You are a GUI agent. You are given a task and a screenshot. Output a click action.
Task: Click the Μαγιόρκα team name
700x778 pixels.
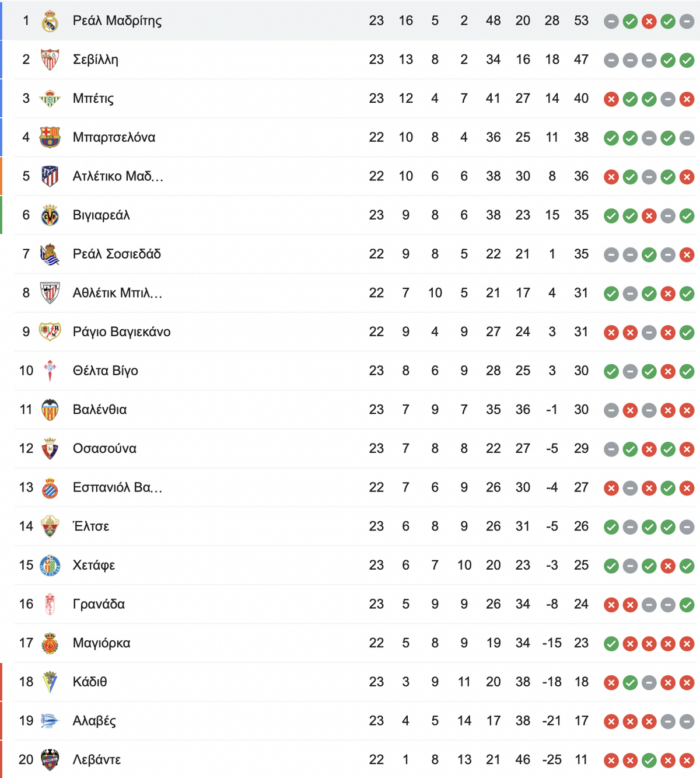coord(101,643)
